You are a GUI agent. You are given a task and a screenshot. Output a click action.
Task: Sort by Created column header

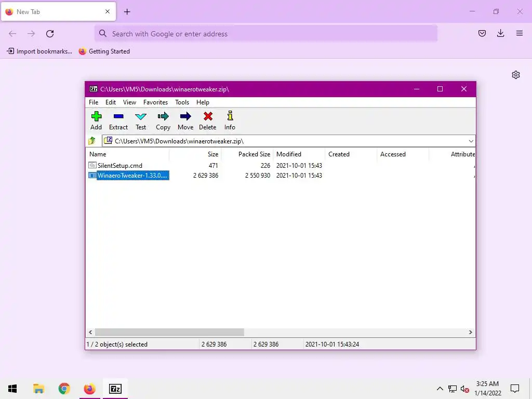pos(351,154)
